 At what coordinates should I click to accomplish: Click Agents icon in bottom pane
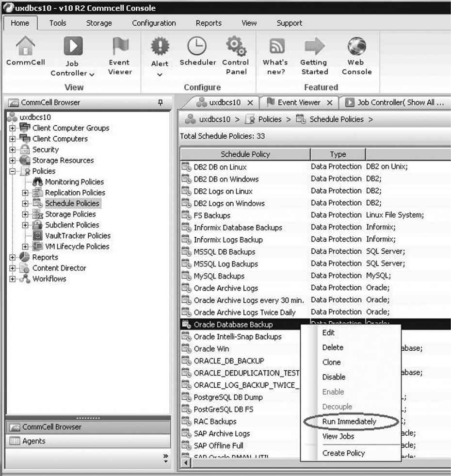15,441
